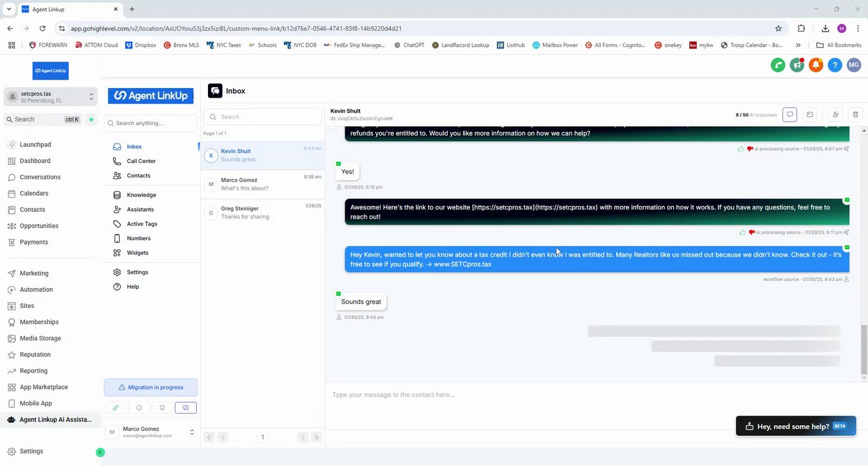The height and width of the screenshot is (466, 868).
Task: Thumbs up the 6:07 pm AI response
Action: [740, 149]
